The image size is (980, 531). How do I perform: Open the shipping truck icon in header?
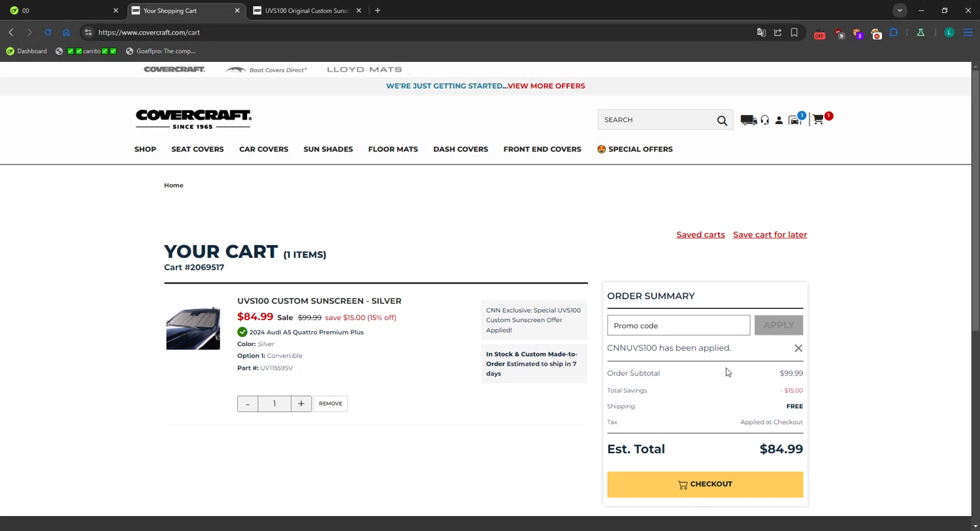(748, 120)
